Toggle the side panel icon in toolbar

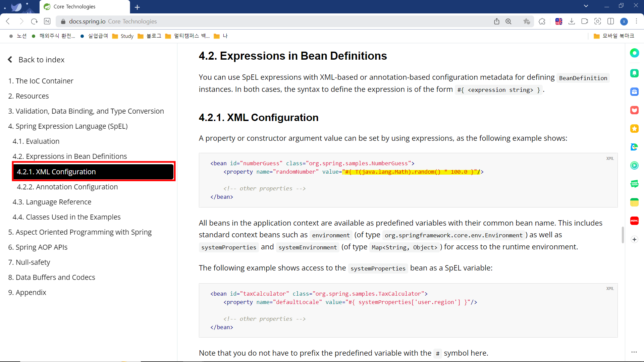coord(611,21)
